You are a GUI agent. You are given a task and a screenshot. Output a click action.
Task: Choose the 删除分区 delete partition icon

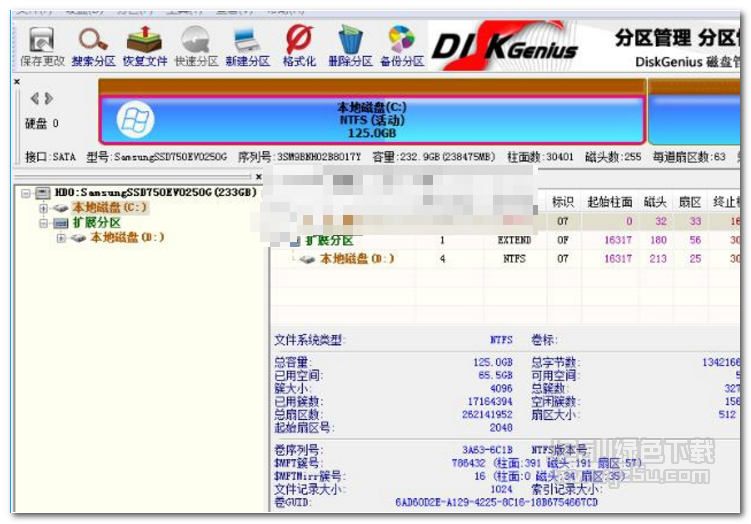350,46
